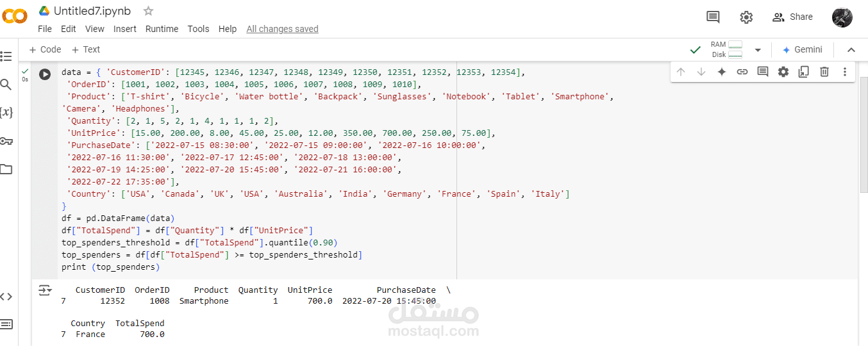Open the Table of contents sidebar icon

coord(6,56)
